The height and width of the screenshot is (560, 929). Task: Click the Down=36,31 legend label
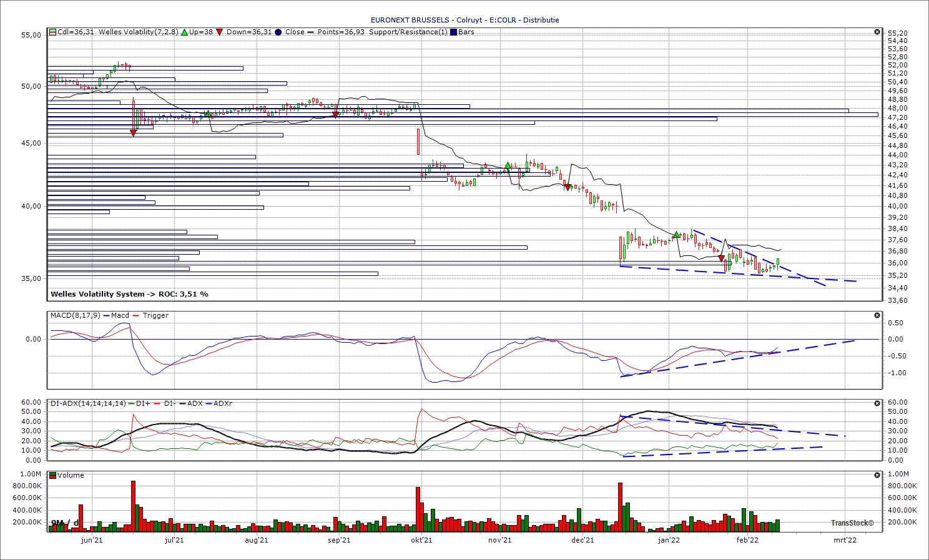point(249,32)
